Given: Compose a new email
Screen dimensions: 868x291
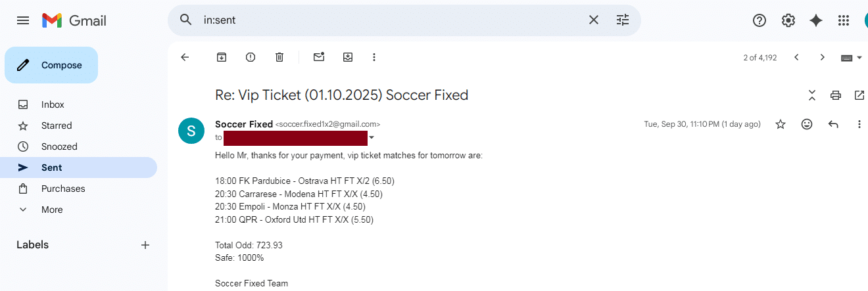Looking at the screenshot, I should pyautogui.click(x=51, y=65).
